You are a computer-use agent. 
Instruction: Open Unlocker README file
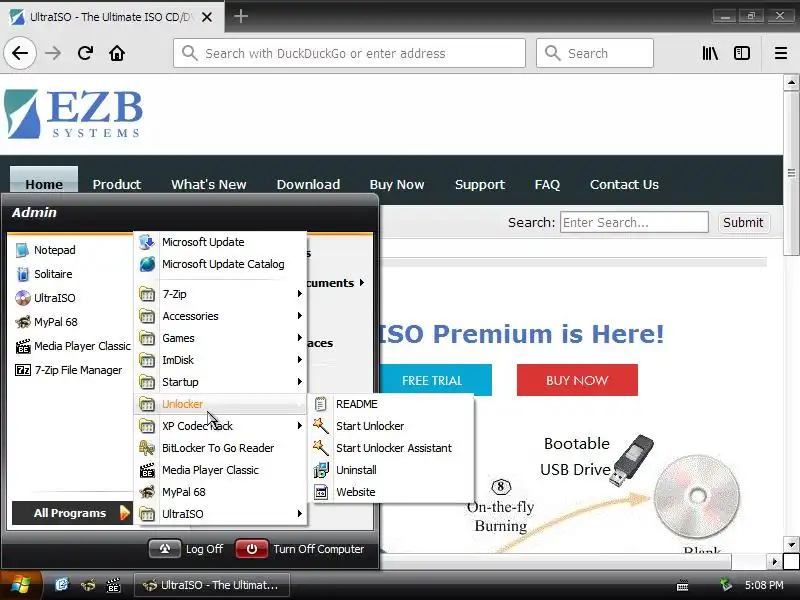(x=392, y=404)
